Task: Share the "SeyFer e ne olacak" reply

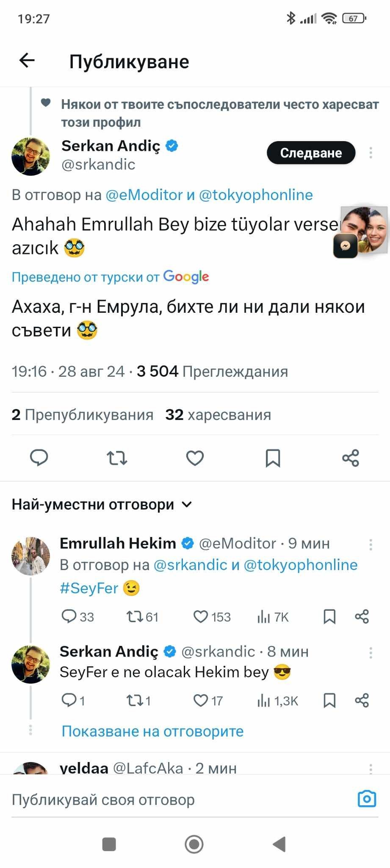Action: click(362, 701)
